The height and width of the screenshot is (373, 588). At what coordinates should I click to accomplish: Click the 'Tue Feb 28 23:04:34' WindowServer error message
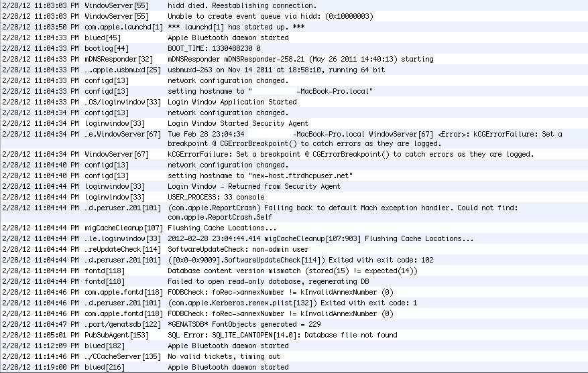(x=365, y=139)
